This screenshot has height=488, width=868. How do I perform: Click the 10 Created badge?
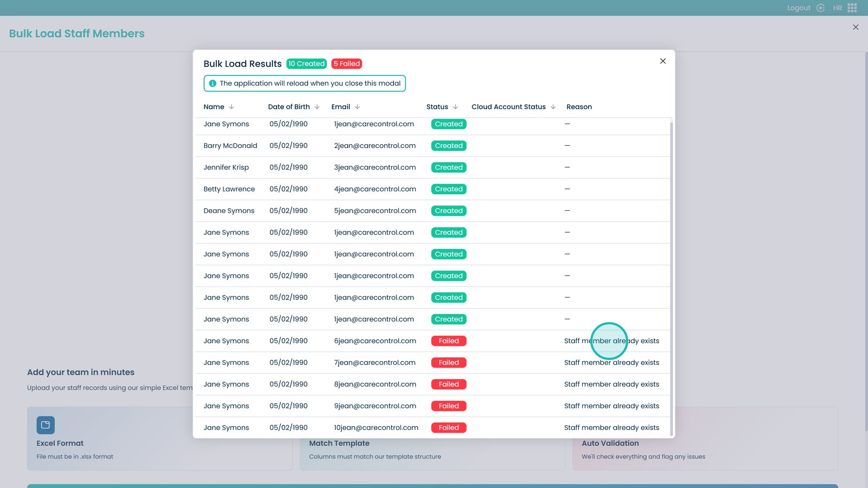coord(307,64)
